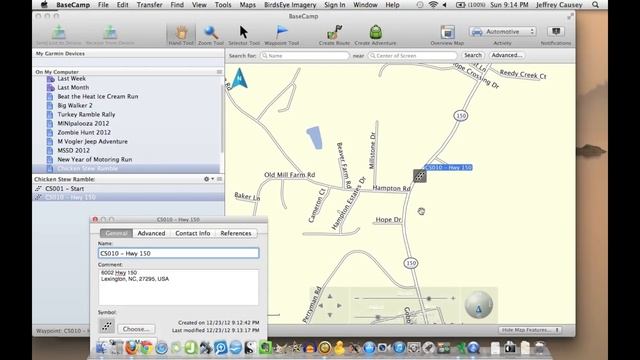The width and height of the screenshot is (640, 360).
Task: Open Hide Map Features dropdown
Action: pyautogui.click(x=530, y=330)
